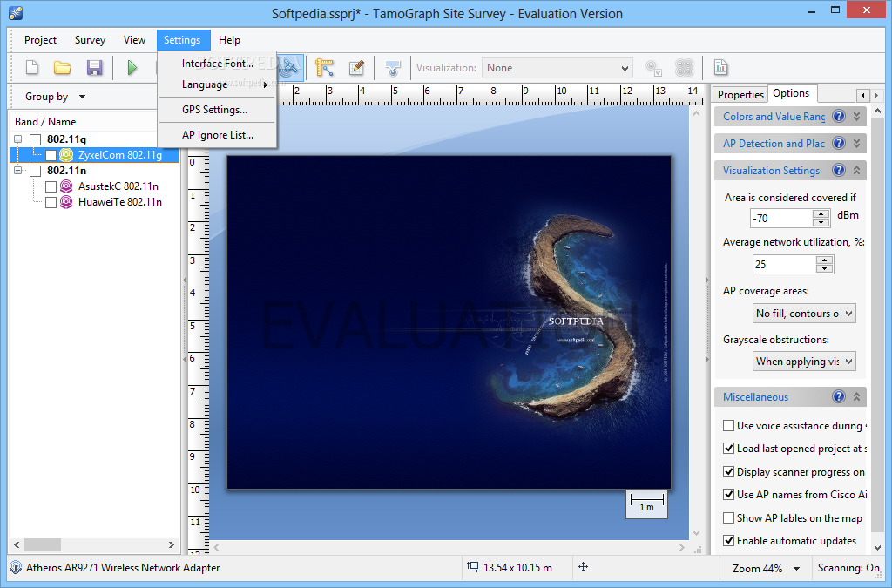Open the AP coverage areas dropdown
Image resolution: width=892 pixels, height=588 pixels.
pos(804,314)
